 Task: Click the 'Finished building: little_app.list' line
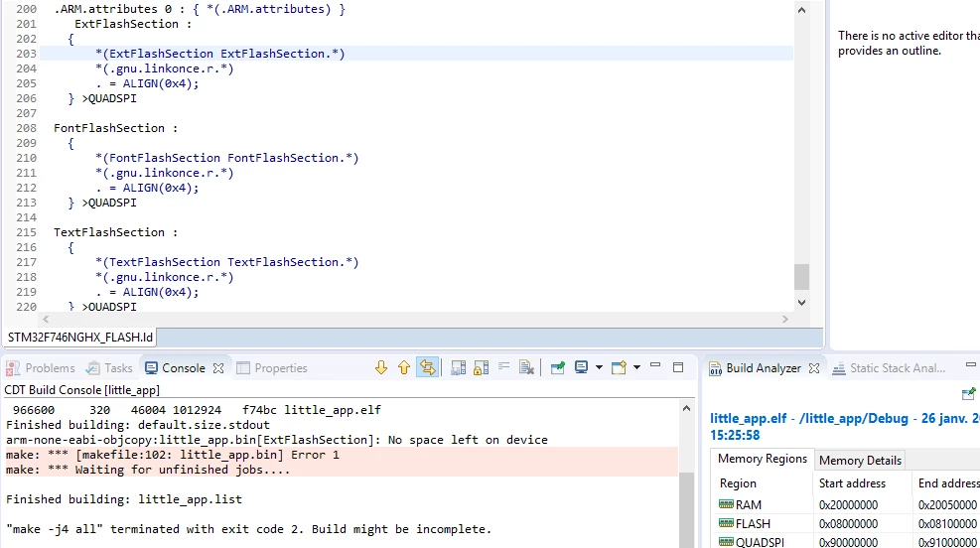pyautogui.click(x=124, y=499)
